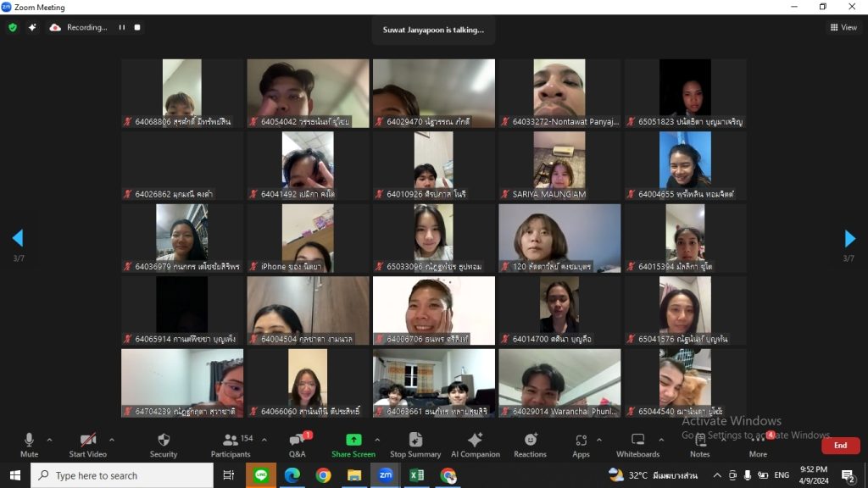Click the Windows taskbar search box
This screenshot has height=488, width=868.
click(122, 475)
